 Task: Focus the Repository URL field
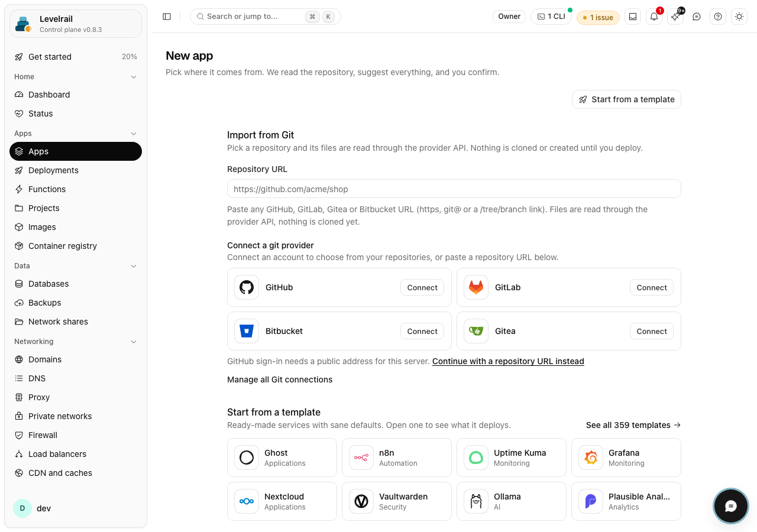coord(454,189)
